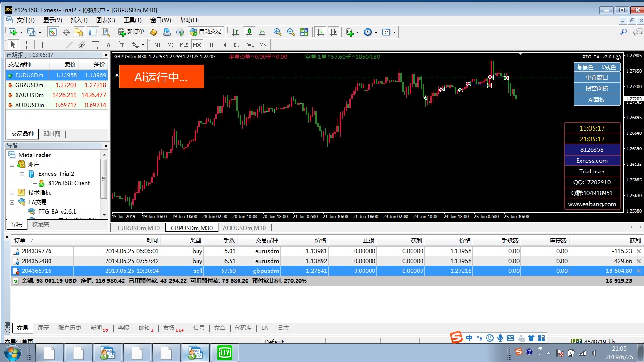Click the 重置窗口 button
The image size is (644, 362).
point(597,78)
